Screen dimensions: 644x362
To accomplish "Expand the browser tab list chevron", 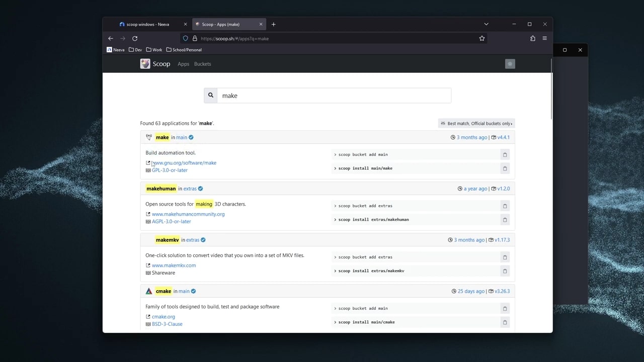I will pyautogui.click(x=486, y=24).
